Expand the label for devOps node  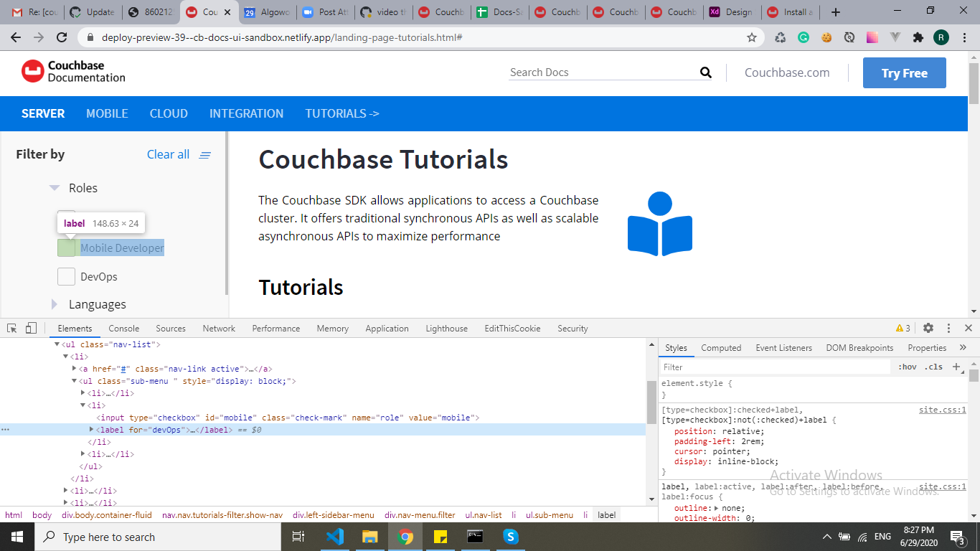(92, 430)
